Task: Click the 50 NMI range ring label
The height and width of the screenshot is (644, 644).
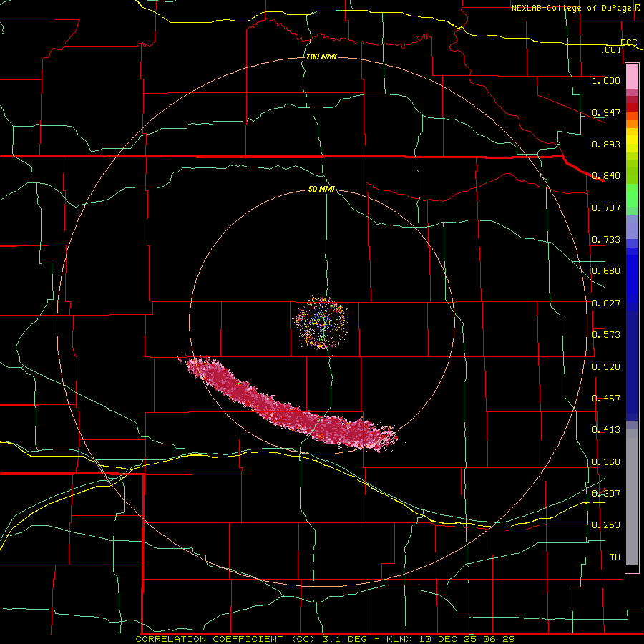Action: coord(321,189)
